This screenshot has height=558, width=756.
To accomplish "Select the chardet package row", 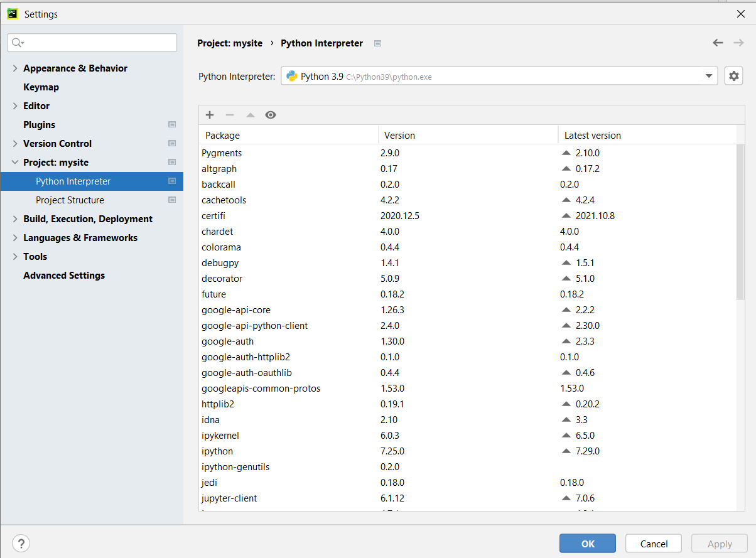I will pos(468,232).
